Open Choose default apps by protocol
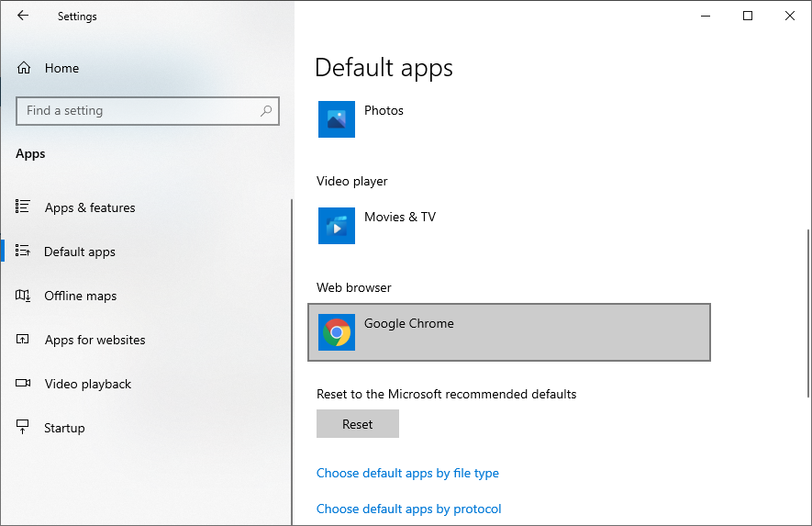 408,509
